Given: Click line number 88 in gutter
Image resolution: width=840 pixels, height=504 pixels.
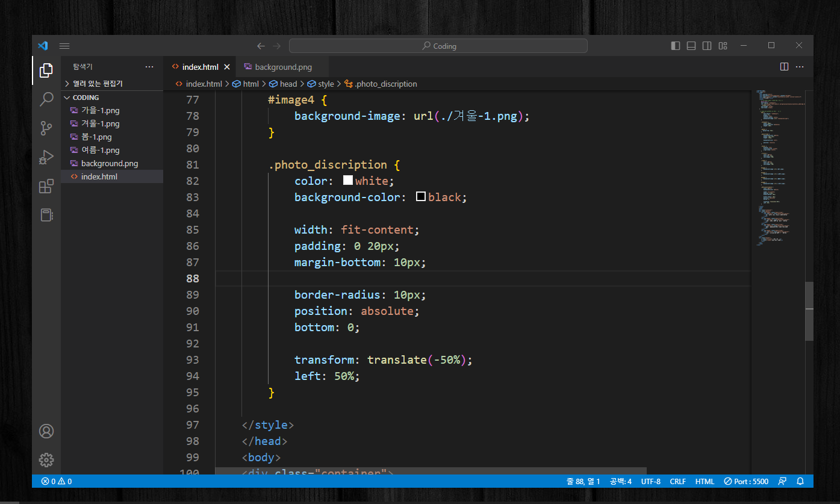Looking at the screenshot, I should 192,278.
